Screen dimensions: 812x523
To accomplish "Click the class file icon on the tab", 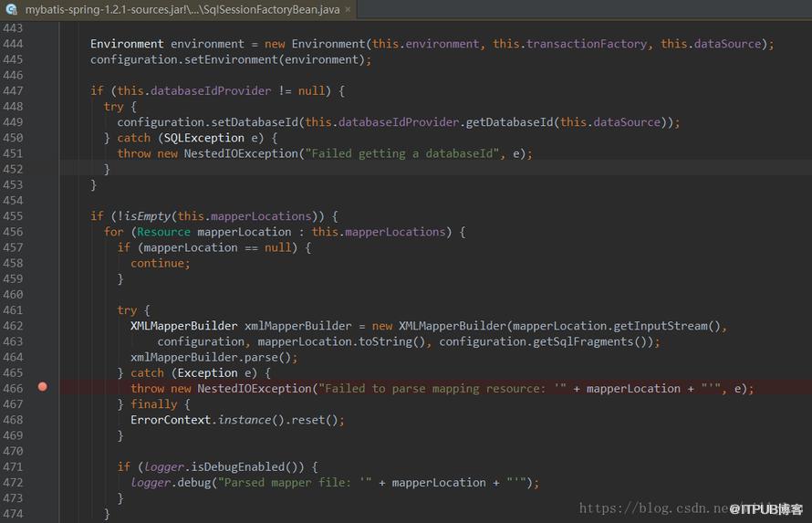I will pyautogui.click(x=12, y=9).
